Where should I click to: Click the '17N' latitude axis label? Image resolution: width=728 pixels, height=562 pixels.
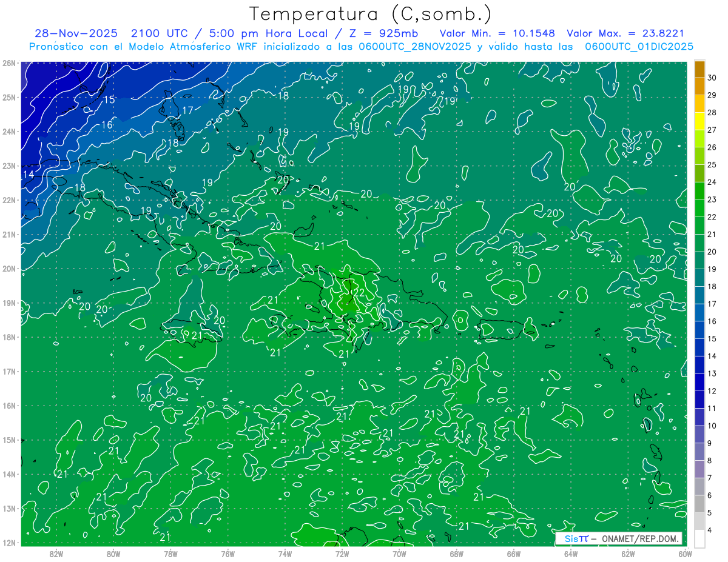click(8, 371)
